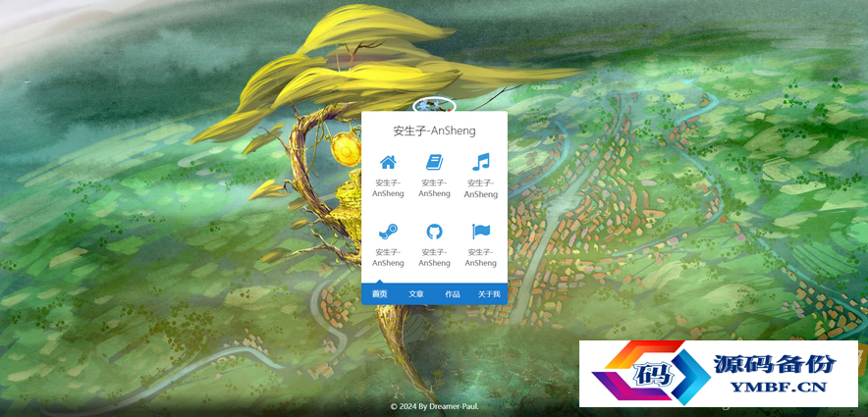Screen dimensions: 868x417
Task: Open the book icon link
Action: coord(434,162)
